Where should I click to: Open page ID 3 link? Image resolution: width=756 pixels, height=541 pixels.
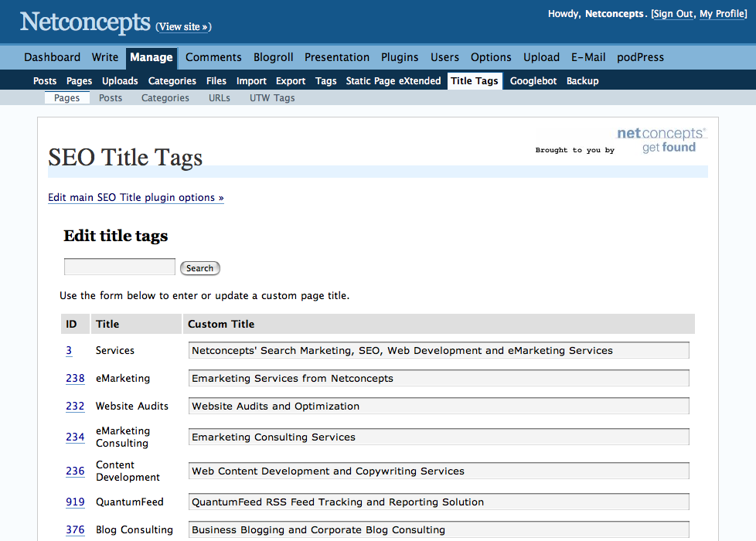(69, 351)
